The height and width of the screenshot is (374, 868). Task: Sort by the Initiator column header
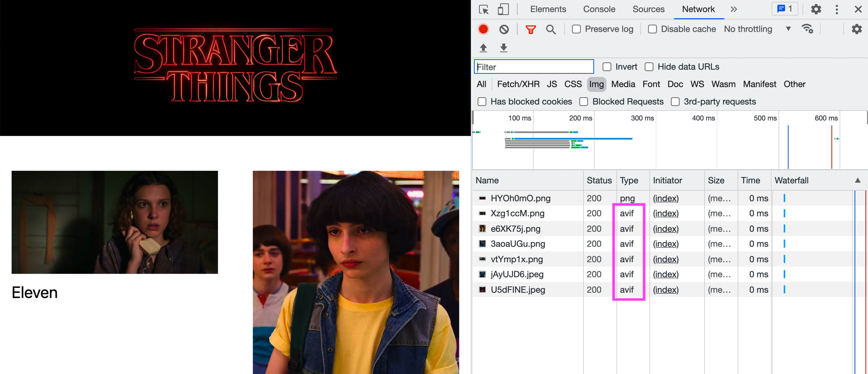(677, 180)
